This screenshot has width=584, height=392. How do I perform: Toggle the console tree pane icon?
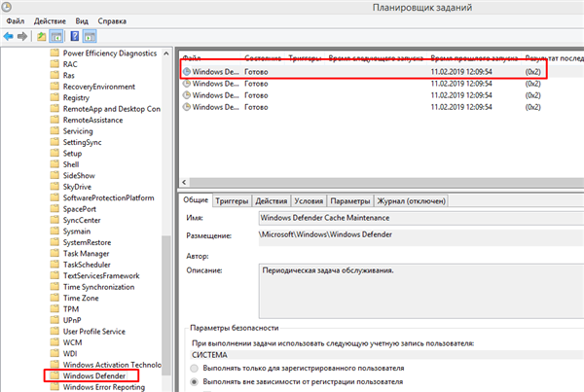click(56, 37)
